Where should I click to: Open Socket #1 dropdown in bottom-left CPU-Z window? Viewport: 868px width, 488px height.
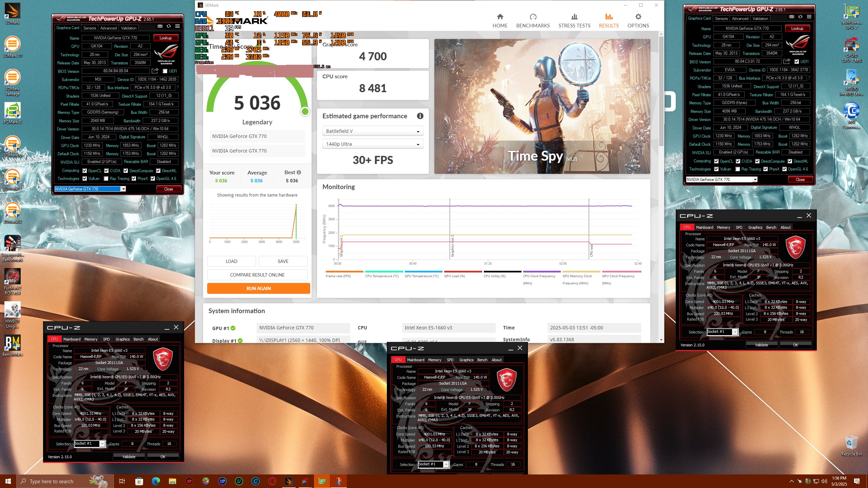pos(90,444)
